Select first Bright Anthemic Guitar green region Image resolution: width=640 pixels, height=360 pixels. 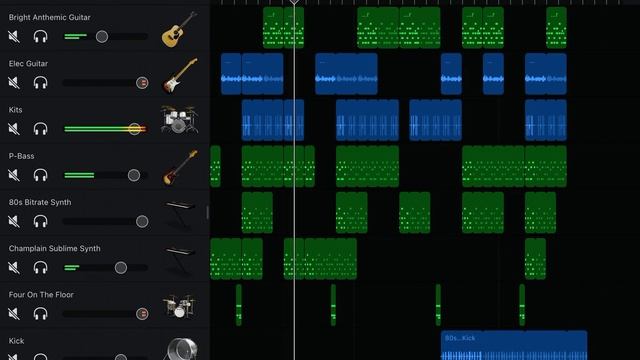tap(273, 27)
